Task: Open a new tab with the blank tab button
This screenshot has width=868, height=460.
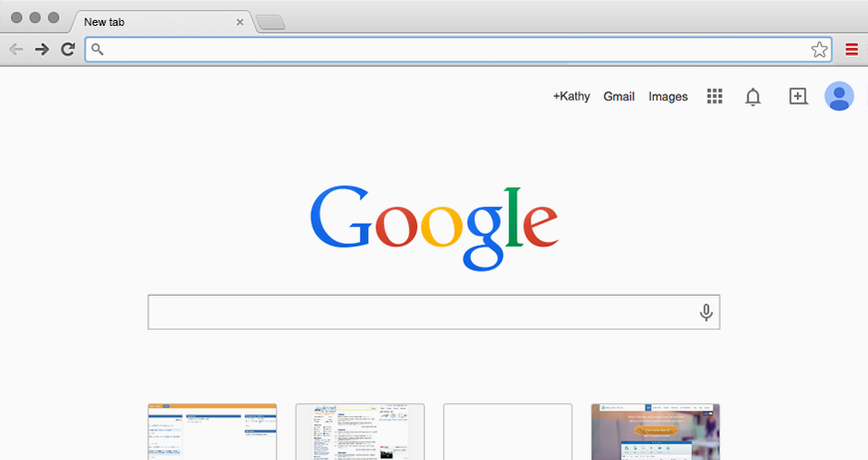Action: coord(271,23)
